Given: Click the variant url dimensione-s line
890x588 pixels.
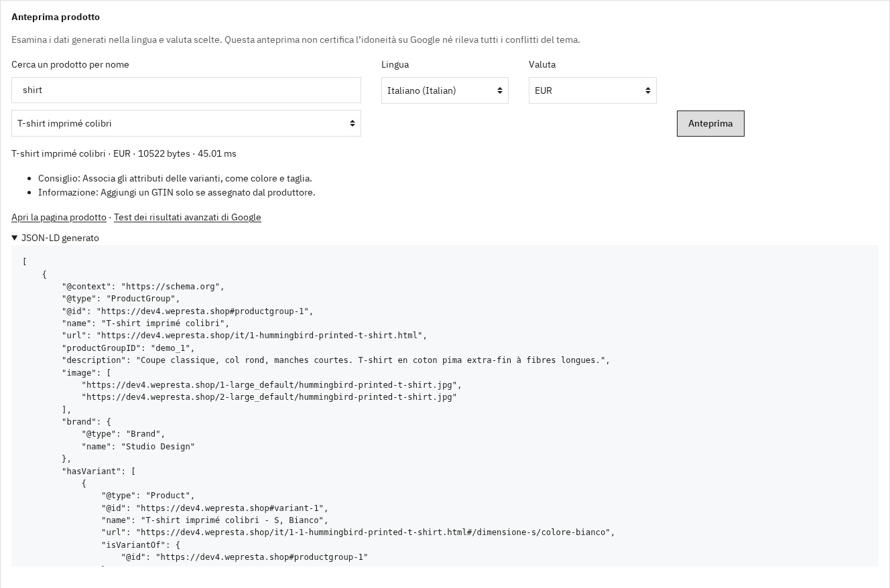Looking at the screenshot, I should coord(358,532).
